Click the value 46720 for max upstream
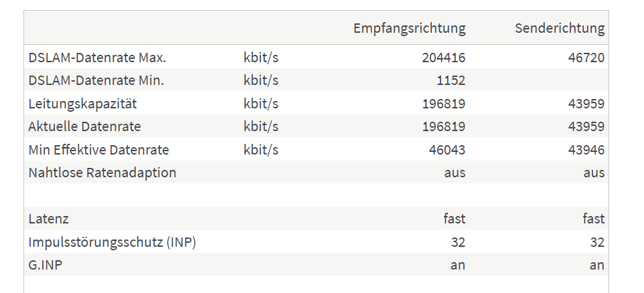This screenshot has height=293, width=644. [586, 58]
